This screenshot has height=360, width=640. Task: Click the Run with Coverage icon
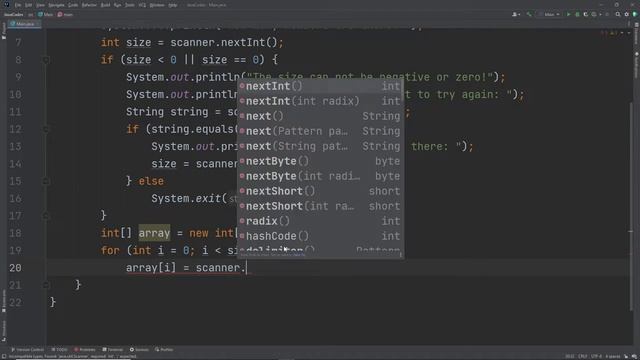click(586, 14)
